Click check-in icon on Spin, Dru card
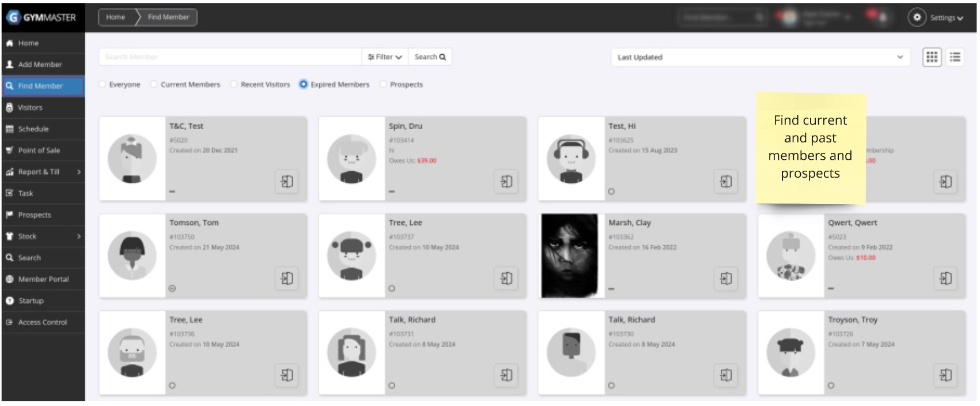 point(506,182)
